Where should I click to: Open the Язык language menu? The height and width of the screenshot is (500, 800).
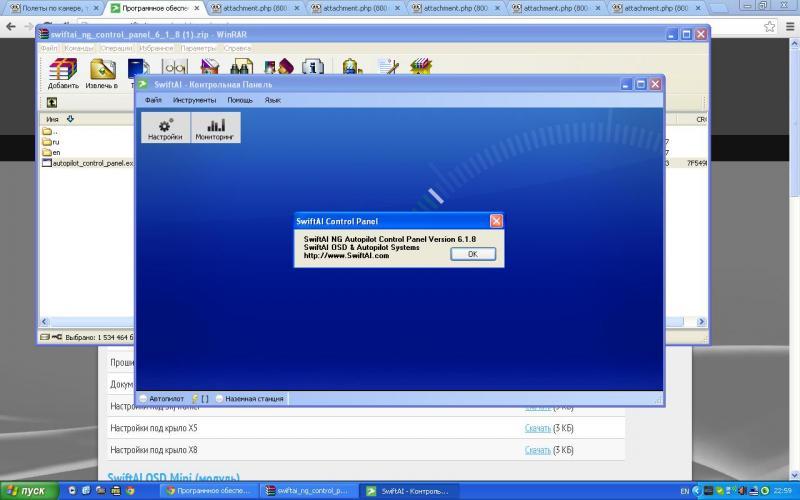pos(272,100)
